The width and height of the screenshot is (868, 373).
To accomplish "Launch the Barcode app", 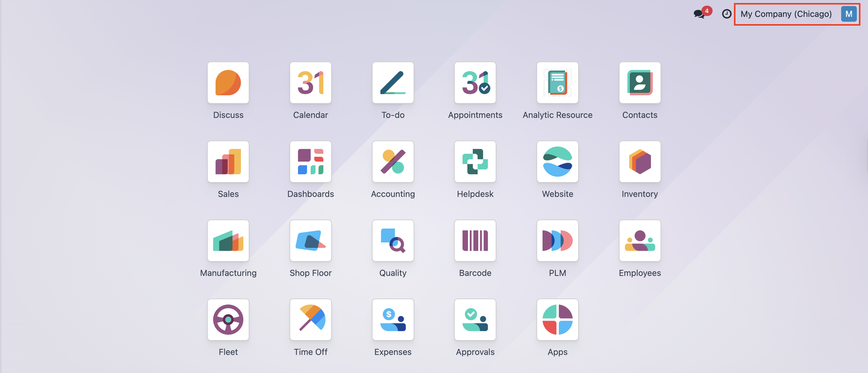I will click(475, 241).
